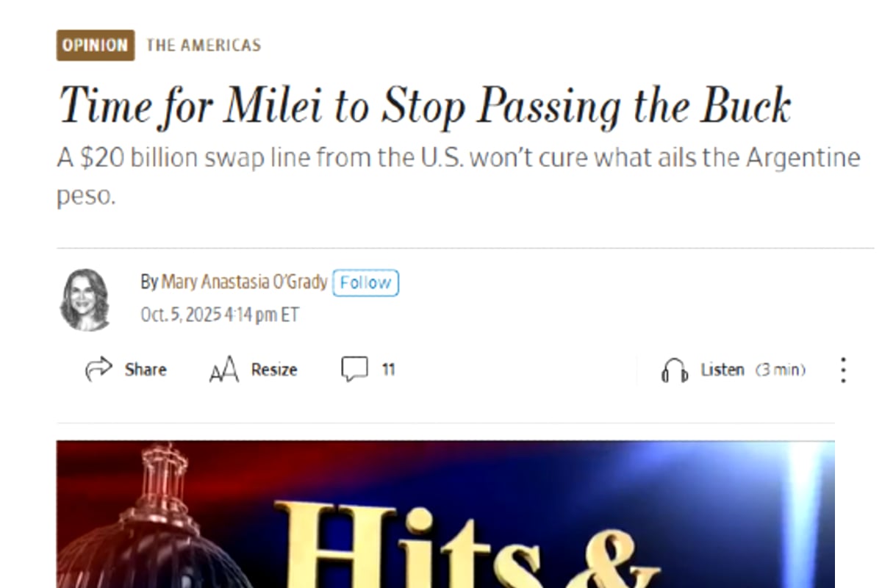Open the three-dot more options menu

(843, 370)
